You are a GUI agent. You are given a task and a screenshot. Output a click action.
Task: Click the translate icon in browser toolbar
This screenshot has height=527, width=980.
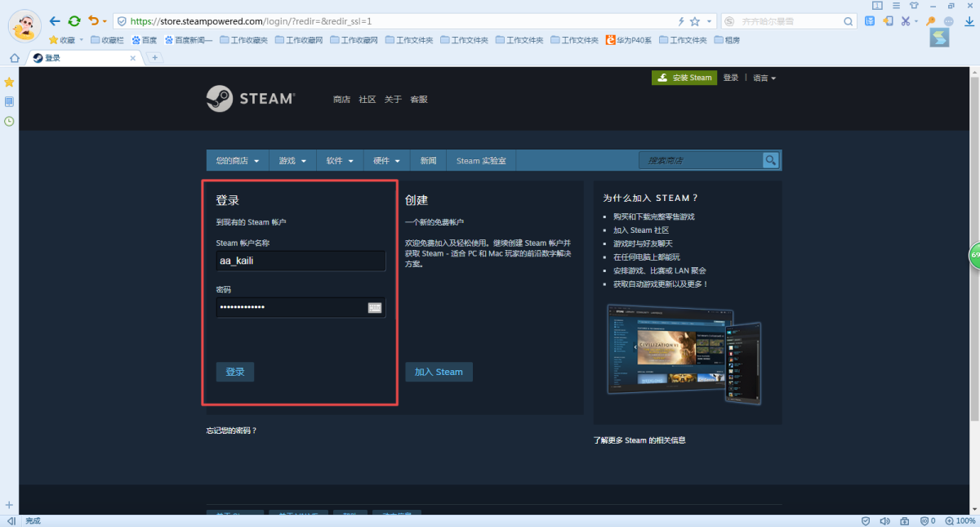(x=870, y=21)
